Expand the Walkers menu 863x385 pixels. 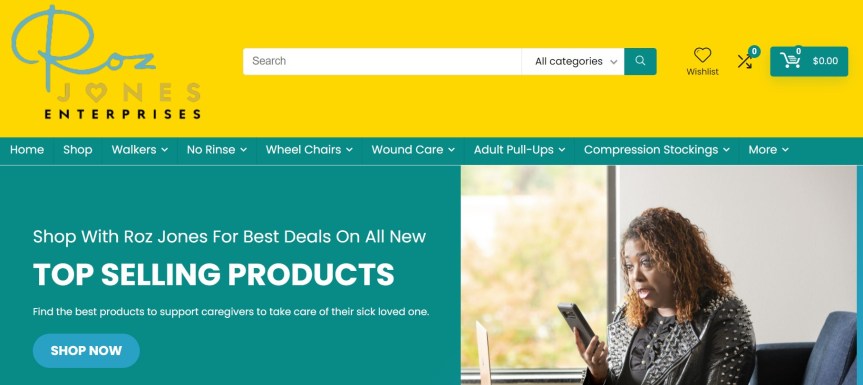point(140,150)
